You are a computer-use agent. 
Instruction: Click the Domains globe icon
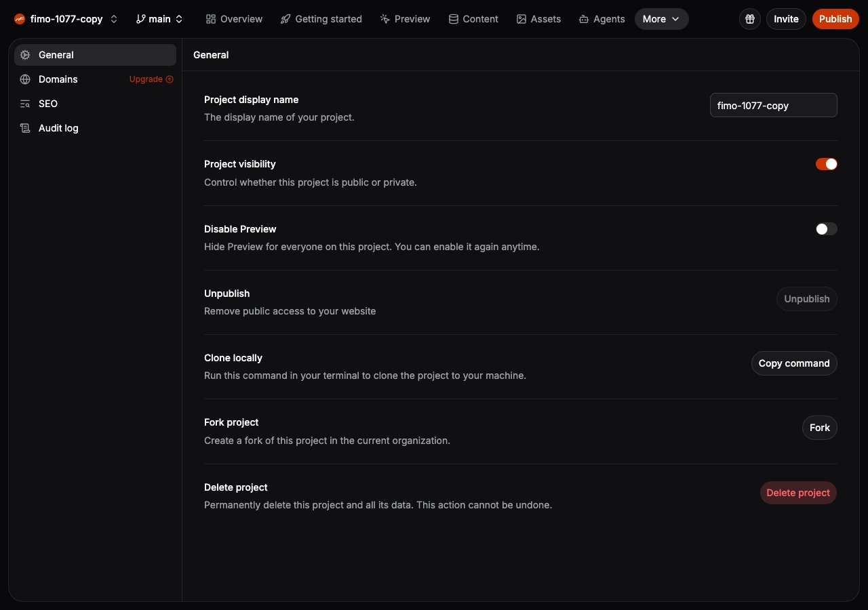[25, 79]
